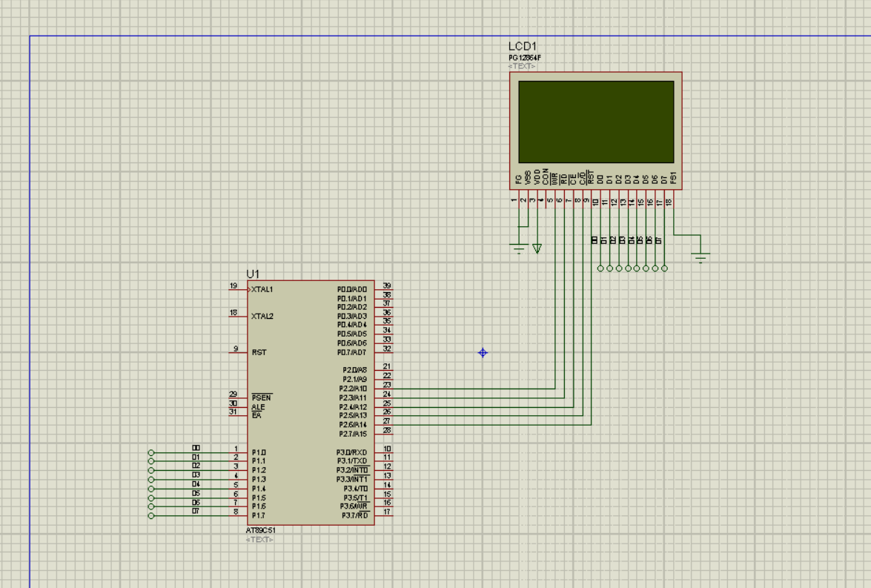Click the P2.6/A14 pin label

[x=354, y=425]
